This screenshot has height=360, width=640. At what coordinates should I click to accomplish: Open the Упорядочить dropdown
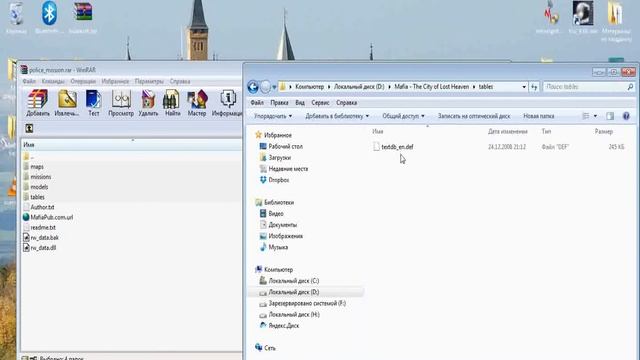(273, 116)
